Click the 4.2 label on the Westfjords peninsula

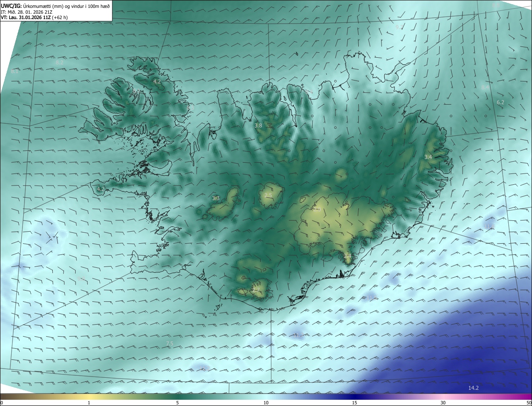click(x=157, y=82)
